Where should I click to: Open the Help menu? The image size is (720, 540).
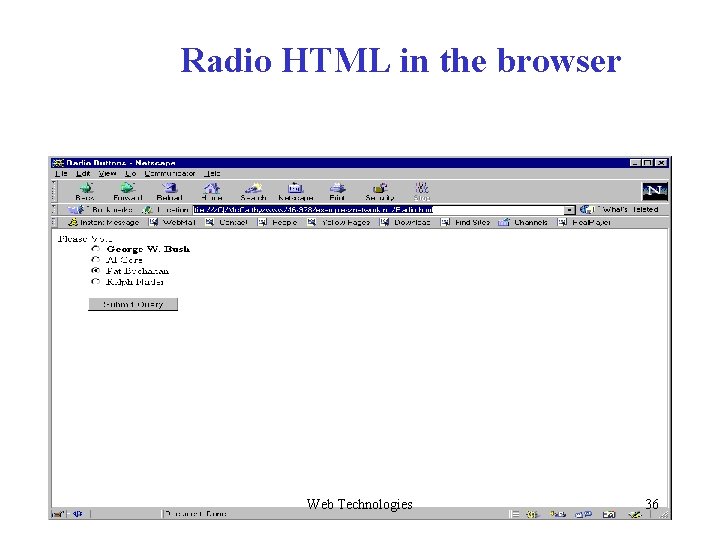(x=212, y=174)
